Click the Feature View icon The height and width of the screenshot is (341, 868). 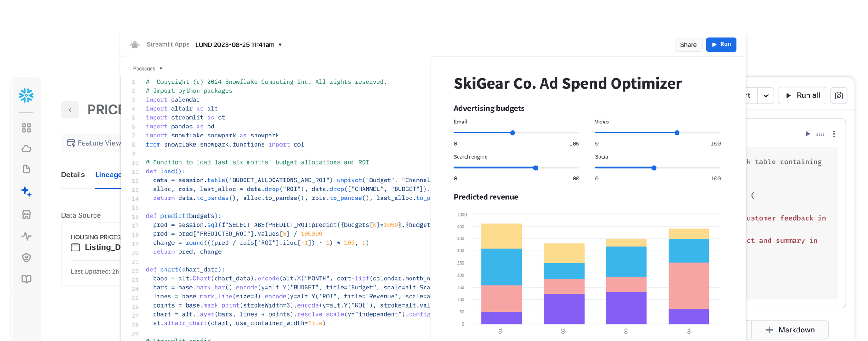click(x=71, y=143)
